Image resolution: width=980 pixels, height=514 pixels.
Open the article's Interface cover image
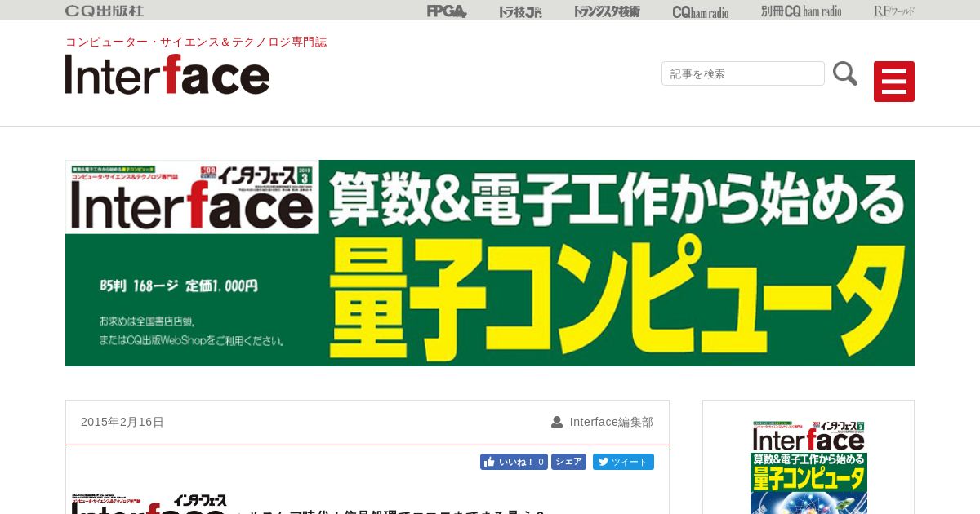point(149,503)
